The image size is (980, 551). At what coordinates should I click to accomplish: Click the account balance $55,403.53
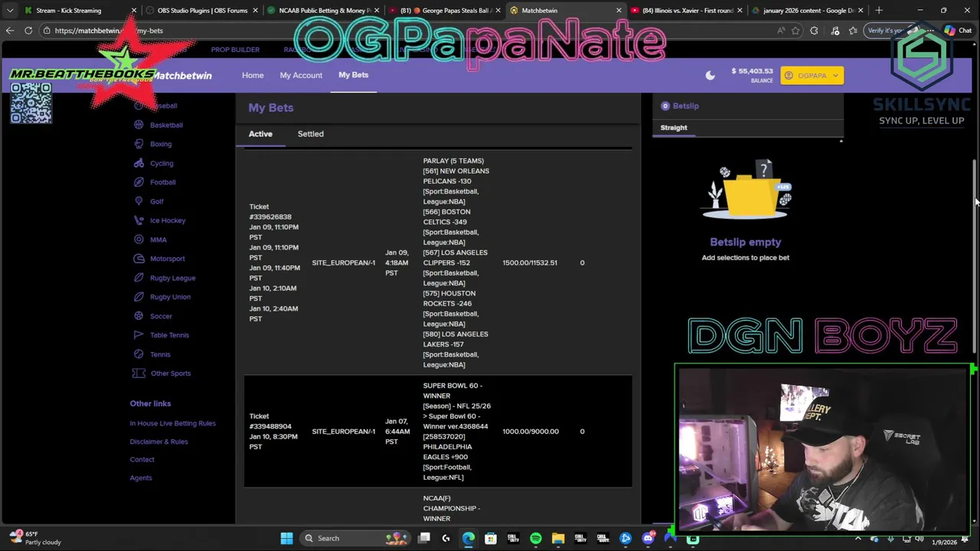pos(752,71)
